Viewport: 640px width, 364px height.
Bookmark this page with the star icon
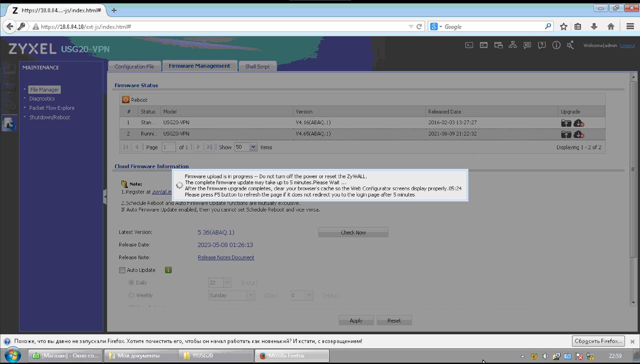(x=563, y=26)
